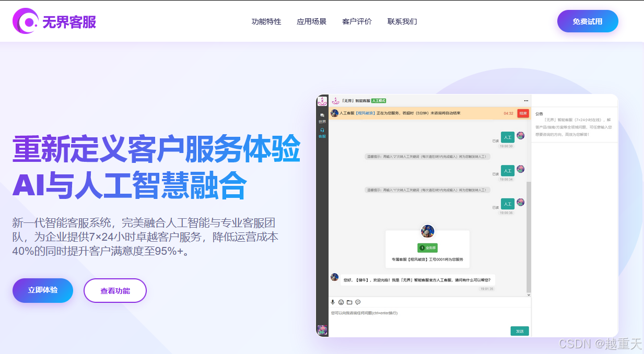Click the 19:01:35 timestamp

pos(487,289)
